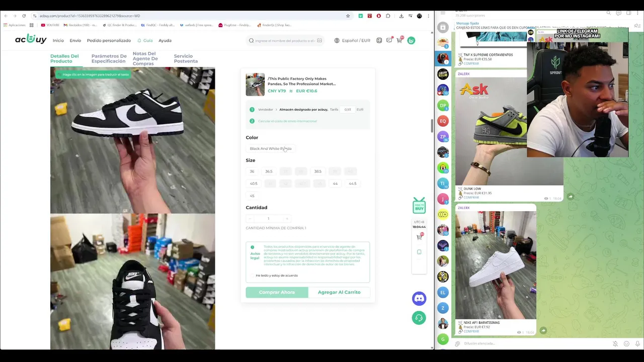Viewport: 644px width, 362px height.
Task: Click Telegram pinned message Mensaje fijado
Action: tap(541, 25)
